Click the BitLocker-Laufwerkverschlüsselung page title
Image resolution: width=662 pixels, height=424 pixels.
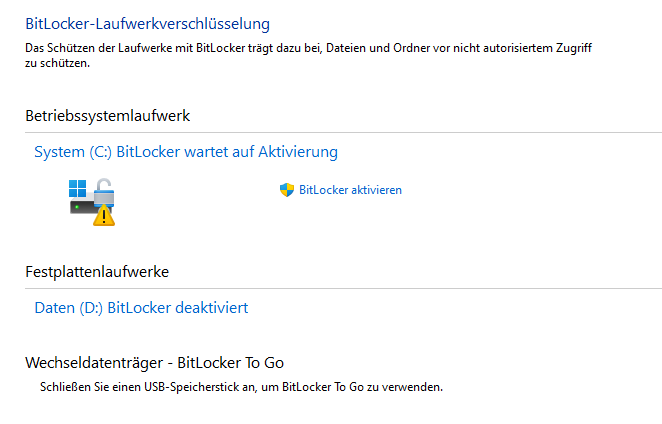point(147,24)
